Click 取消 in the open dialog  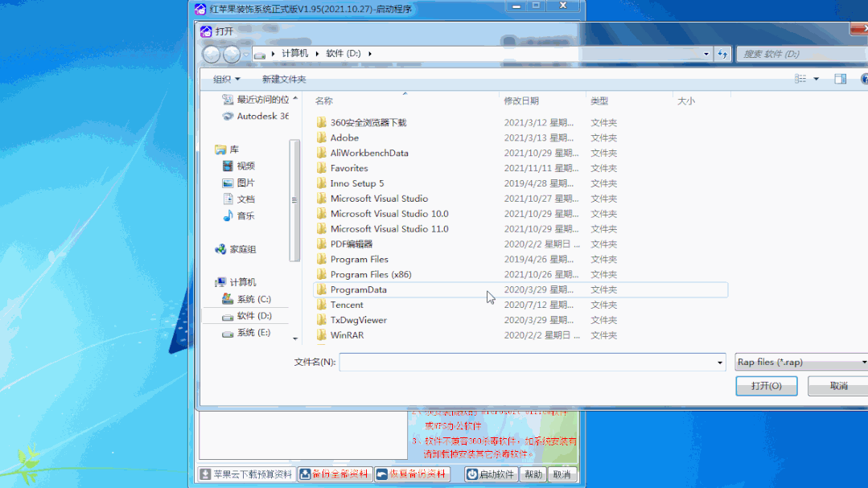tap(838, 386)
